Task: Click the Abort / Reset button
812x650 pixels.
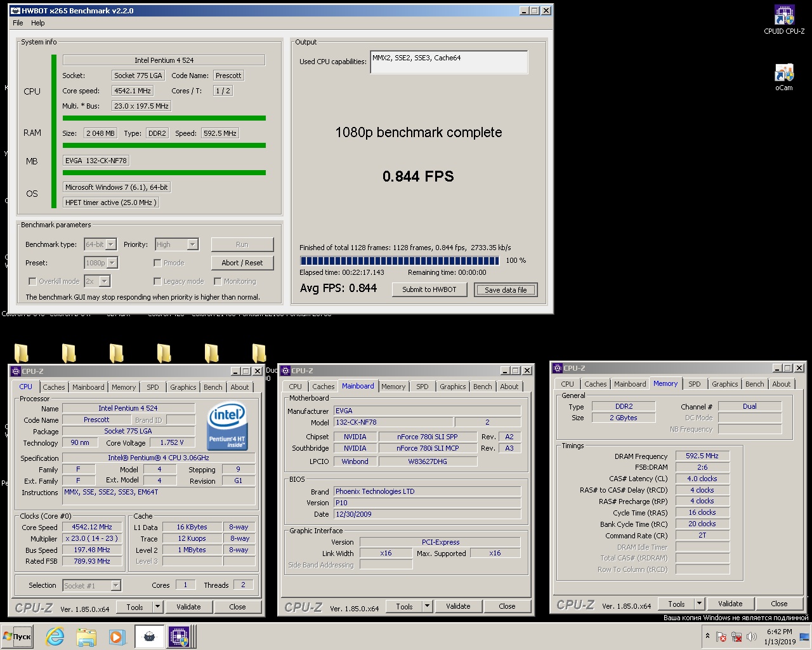Action: coord(242,263)
